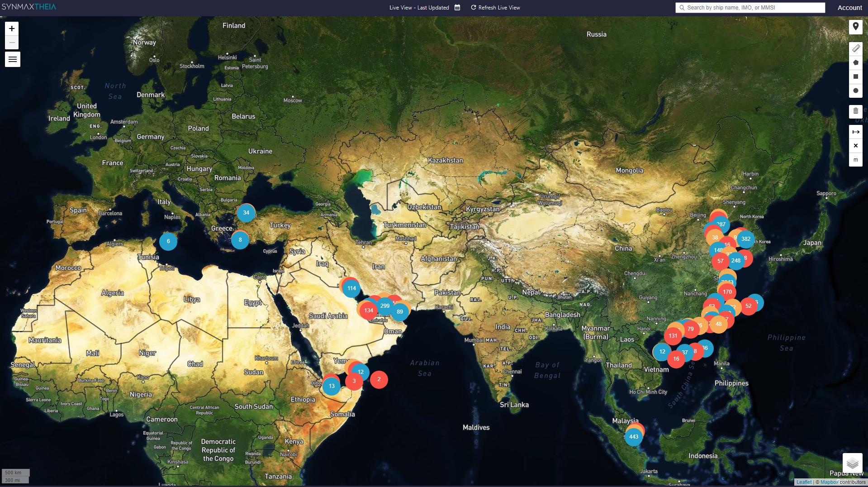
Task: Choose the rectangle drawing tool
Action: (855, 76)
